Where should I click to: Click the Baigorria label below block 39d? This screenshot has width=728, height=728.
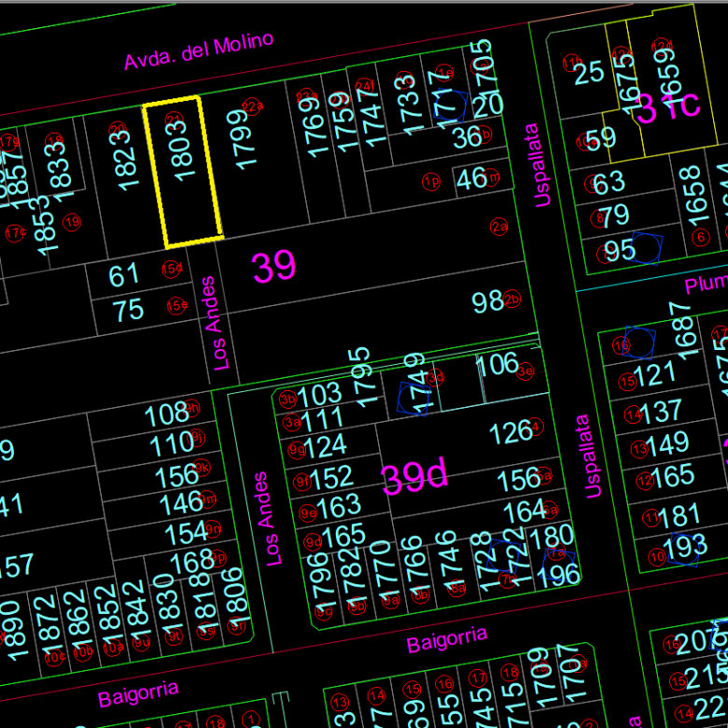(446, 639)
